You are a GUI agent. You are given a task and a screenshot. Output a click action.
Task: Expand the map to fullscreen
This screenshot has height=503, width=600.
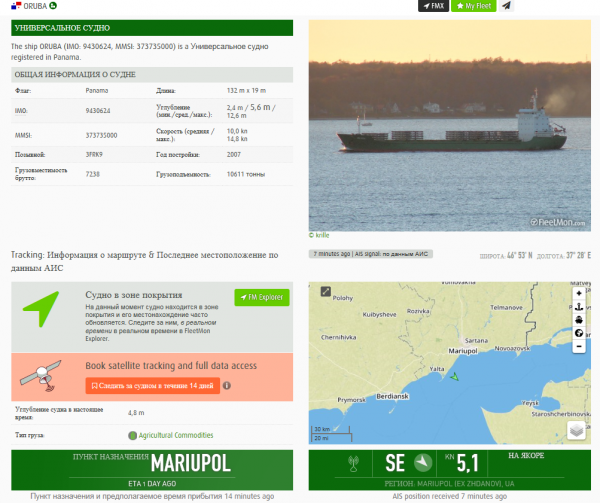click(x=325, y=292)
